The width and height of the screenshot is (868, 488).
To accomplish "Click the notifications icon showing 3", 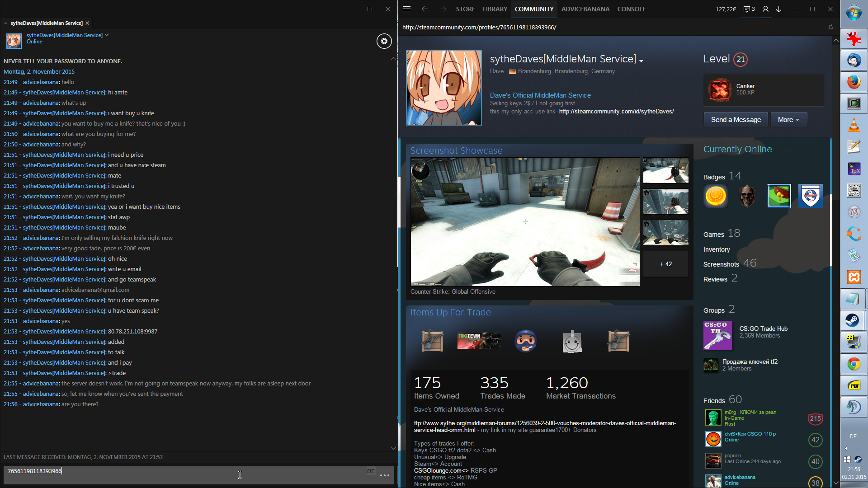I will (749, 9).
